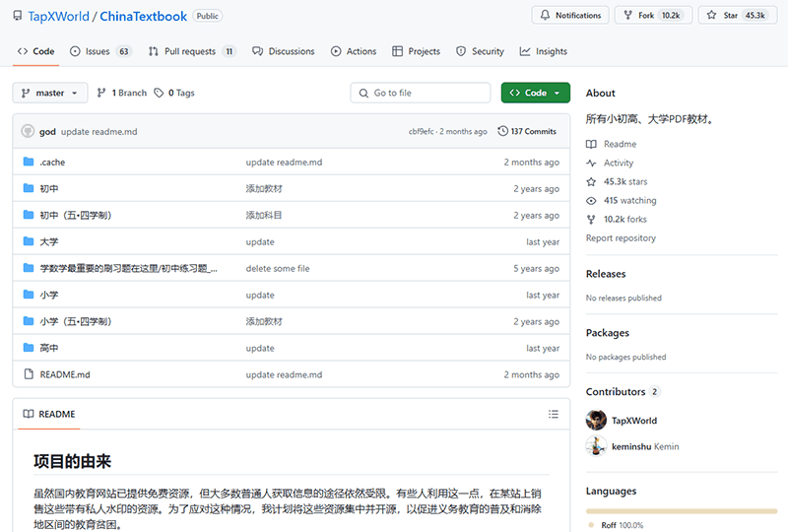The height and width of the screenshot is (532, 788).
Task: Click the tag icon next to 0 Tags
Action: 159,93
